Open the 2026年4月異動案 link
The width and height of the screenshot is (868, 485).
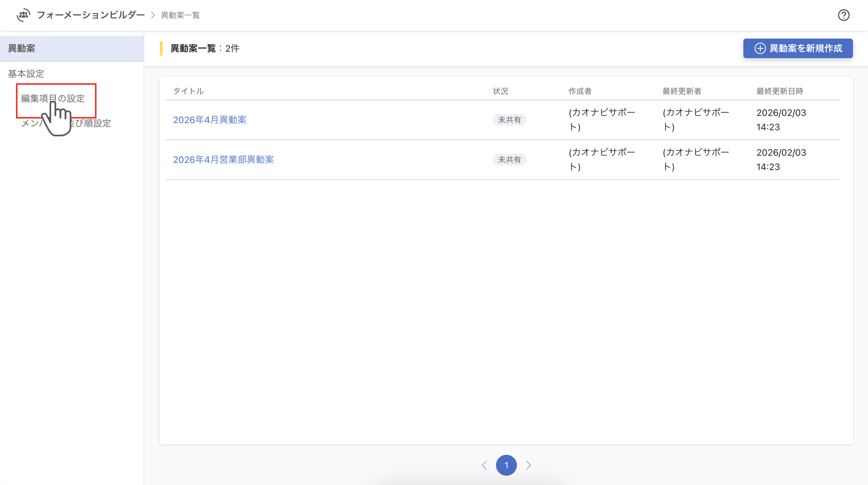pyautogui.click(x=210, y=120)
